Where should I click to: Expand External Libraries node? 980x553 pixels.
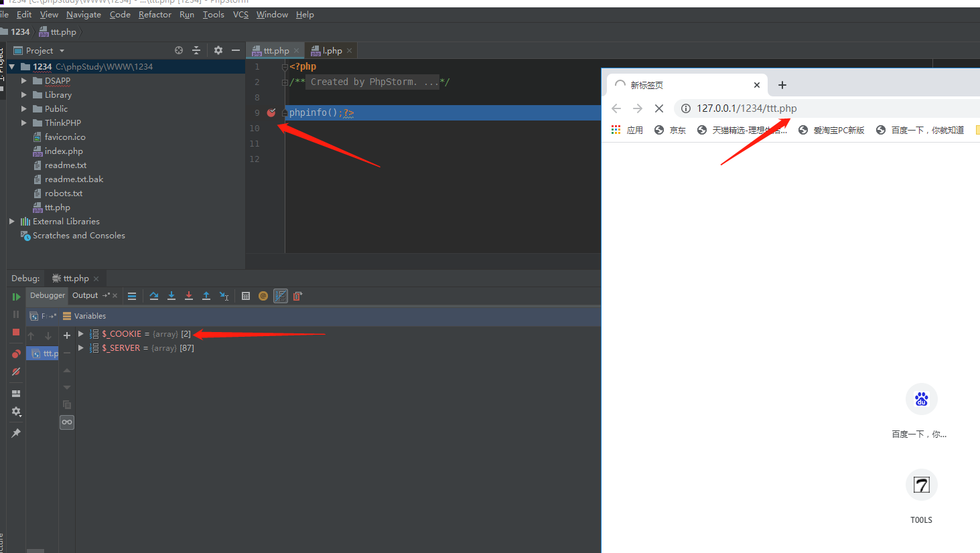(12, 221)
